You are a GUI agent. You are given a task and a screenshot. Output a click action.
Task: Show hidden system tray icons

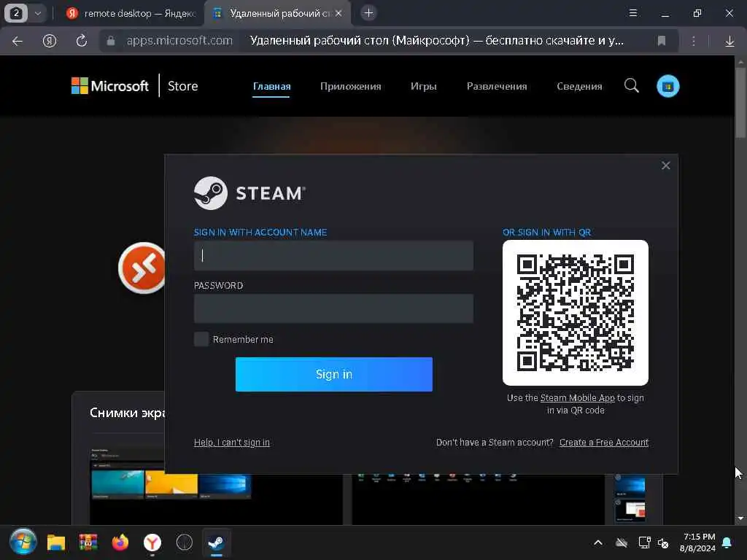click(x=598, y=542)
